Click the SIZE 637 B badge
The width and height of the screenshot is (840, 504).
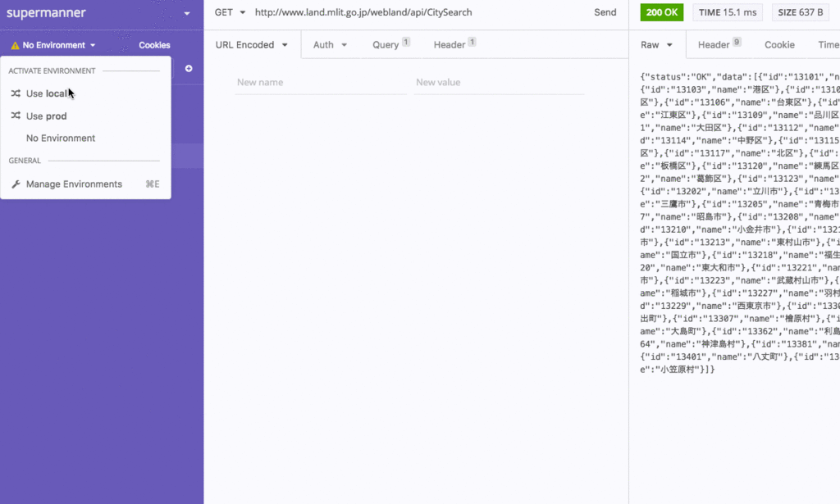click(801, 12)
